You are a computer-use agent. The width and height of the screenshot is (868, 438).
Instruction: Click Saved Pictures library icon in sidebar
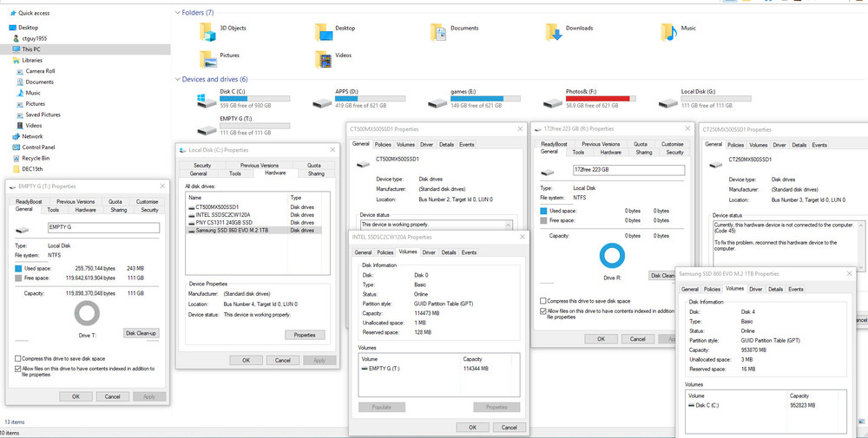coord(21,115)
